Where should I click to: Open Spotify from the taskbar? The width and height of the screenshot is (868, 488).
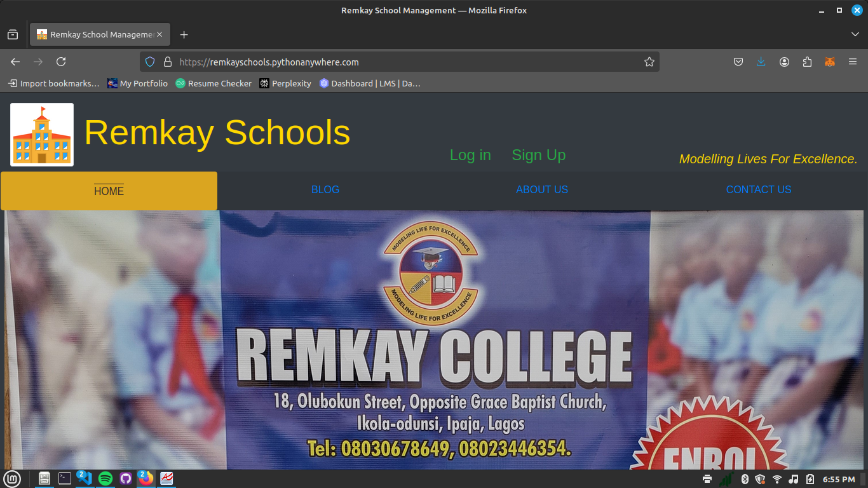(105, 478)
